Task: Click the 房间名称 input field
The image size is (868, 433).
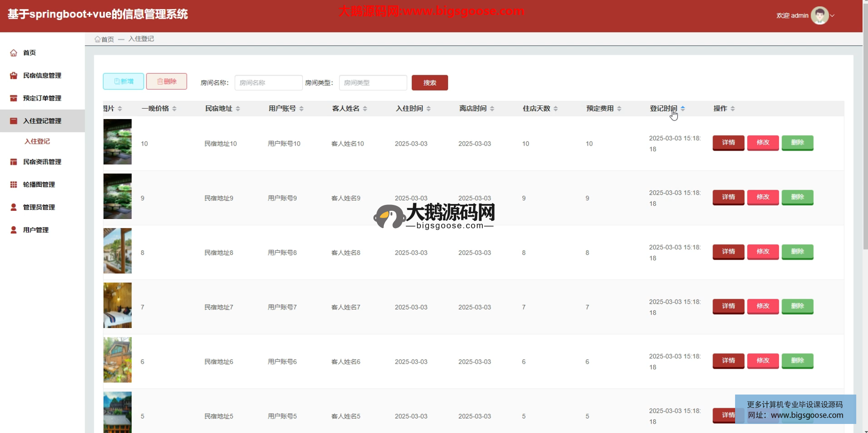Action: [268, 83]
